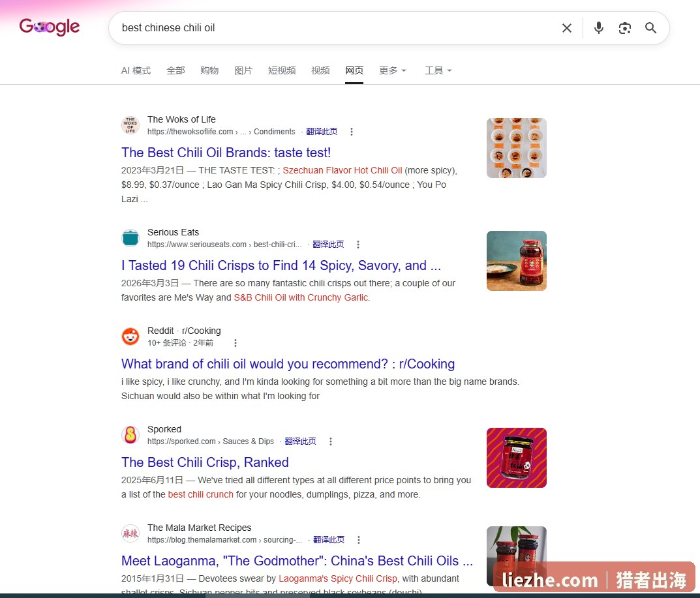700x598 pixels.
Task: Open "Meet Laoganma, The Godmother" result
Action: coord(297,561)
